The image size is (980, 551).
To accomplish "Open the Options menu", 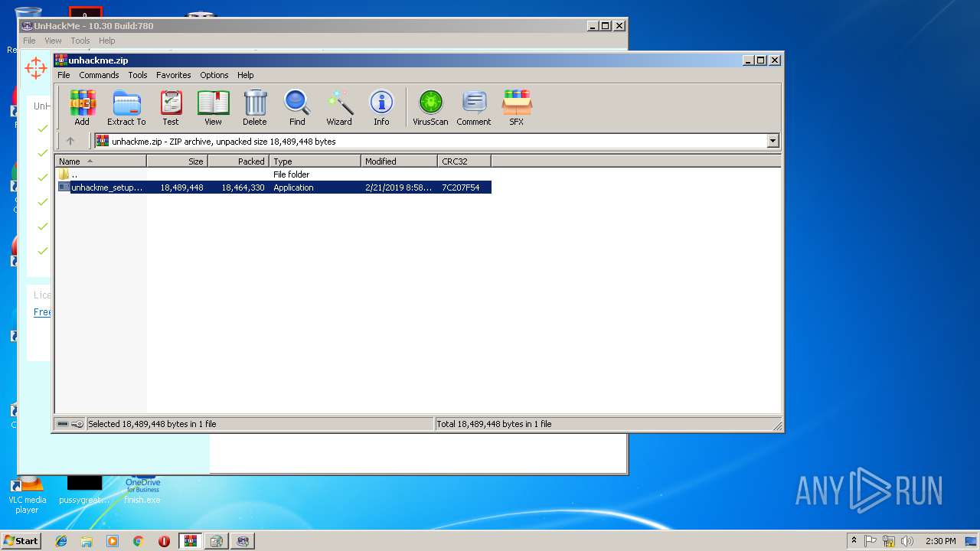I will click(x=214, y=75).
